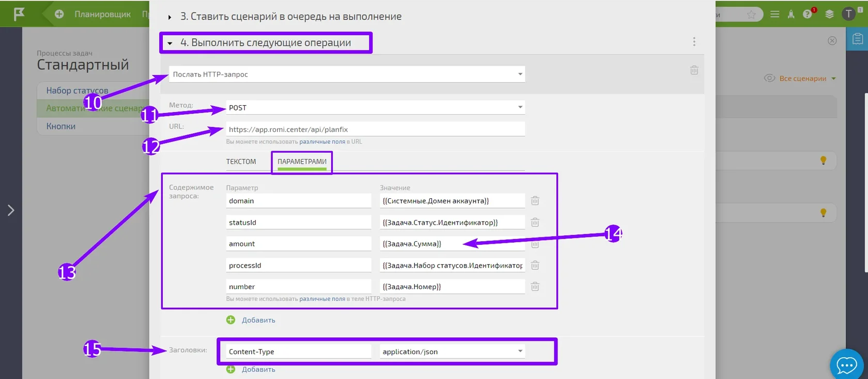Open three-dot menu for step 4

(x=694, y=41)
